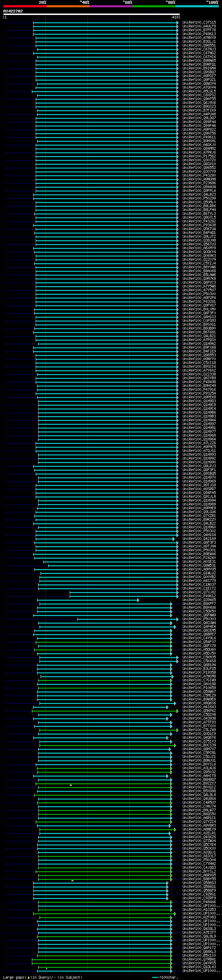222x980 pixels.
Task: Click hit label UniRef100_B6T681
Action: click(x=199, y=332)
